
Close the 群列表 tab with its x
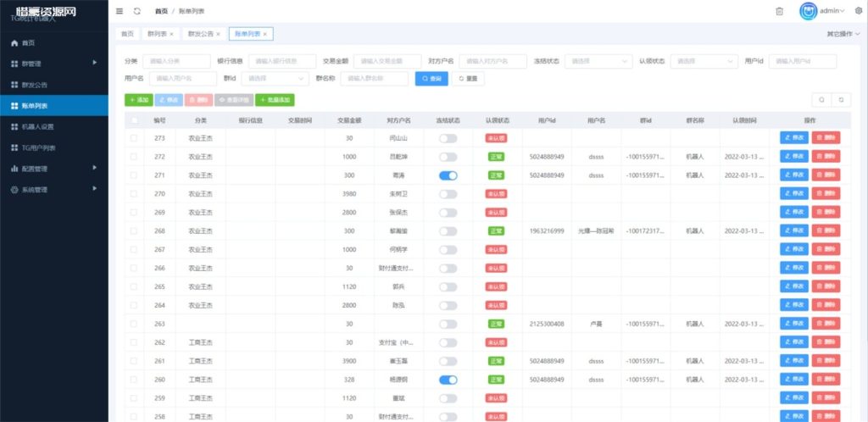(x=171, y=34)
